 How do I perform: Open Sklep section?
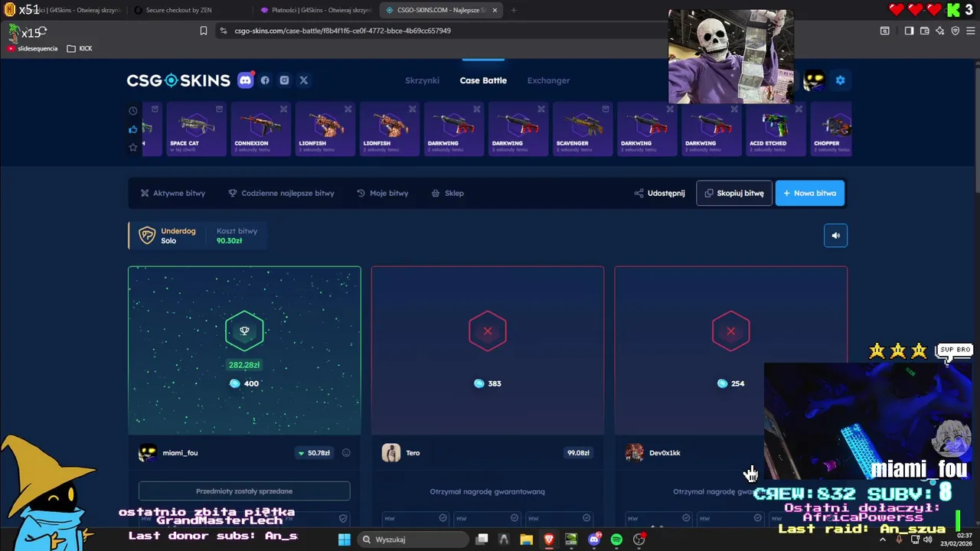pos(448,193)
